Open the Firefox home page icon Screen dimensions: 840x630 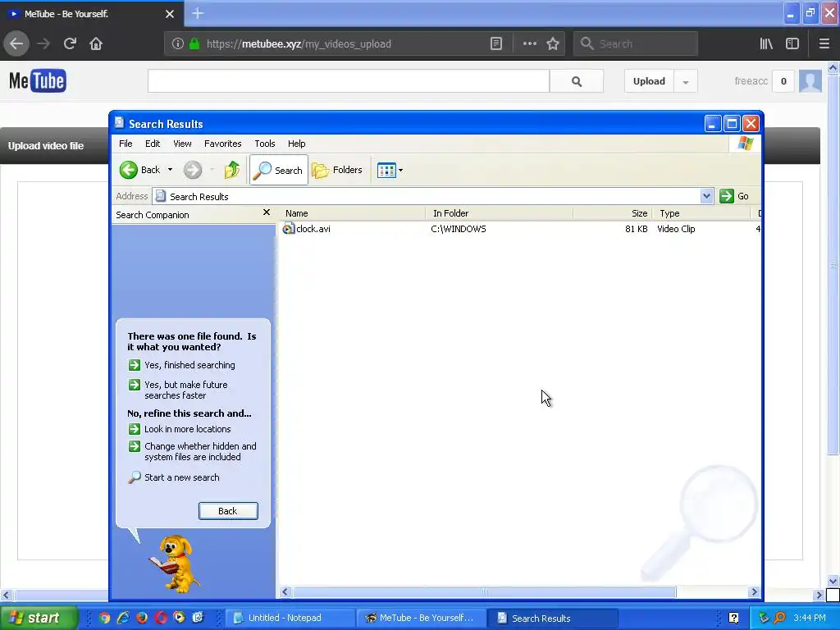pyautogui.click(x=96, y=43)
